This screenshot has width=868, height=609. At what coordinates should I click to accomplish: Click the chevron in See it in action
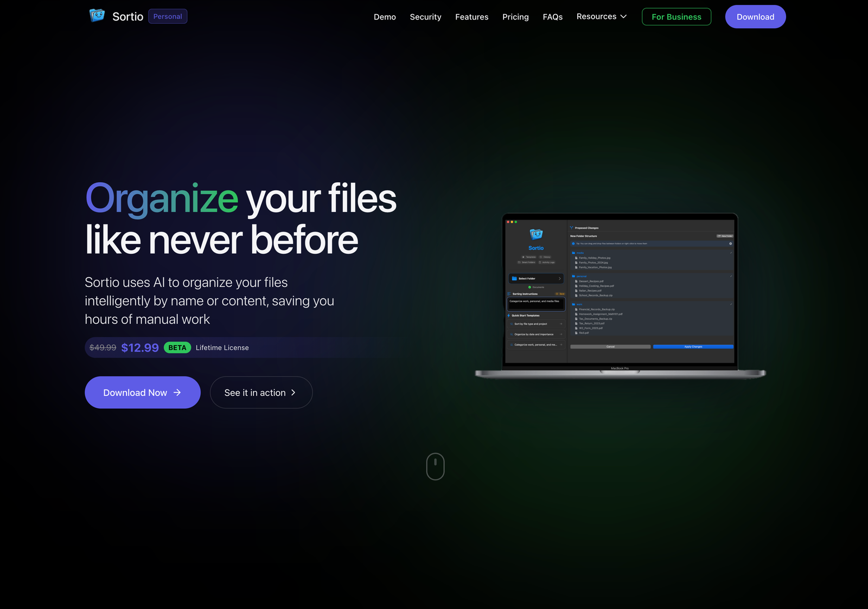(293, 393)
